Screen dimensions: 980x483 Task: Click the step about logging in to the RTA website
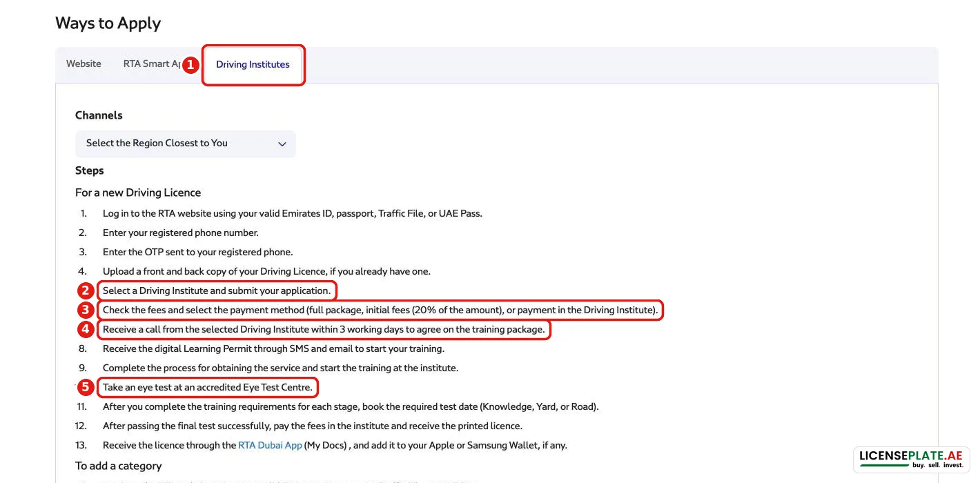(x=293, y=213)
